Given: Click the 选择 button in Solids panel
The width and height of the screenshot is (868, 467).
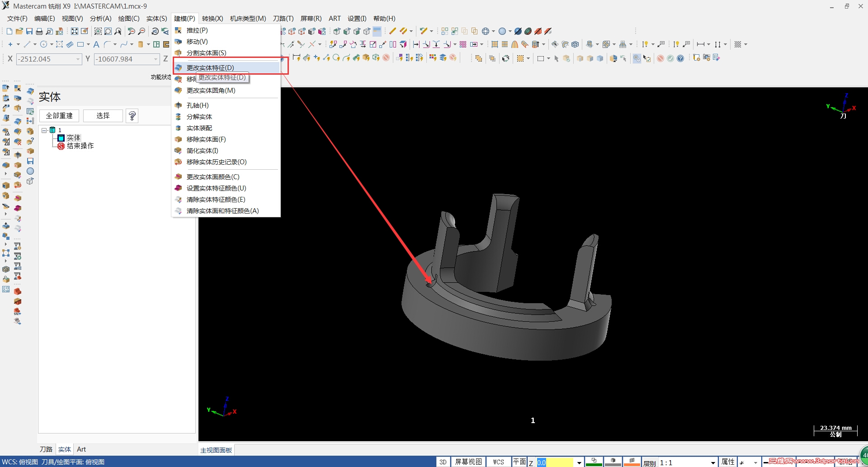Looking at the screenshot, I should 103,116.
